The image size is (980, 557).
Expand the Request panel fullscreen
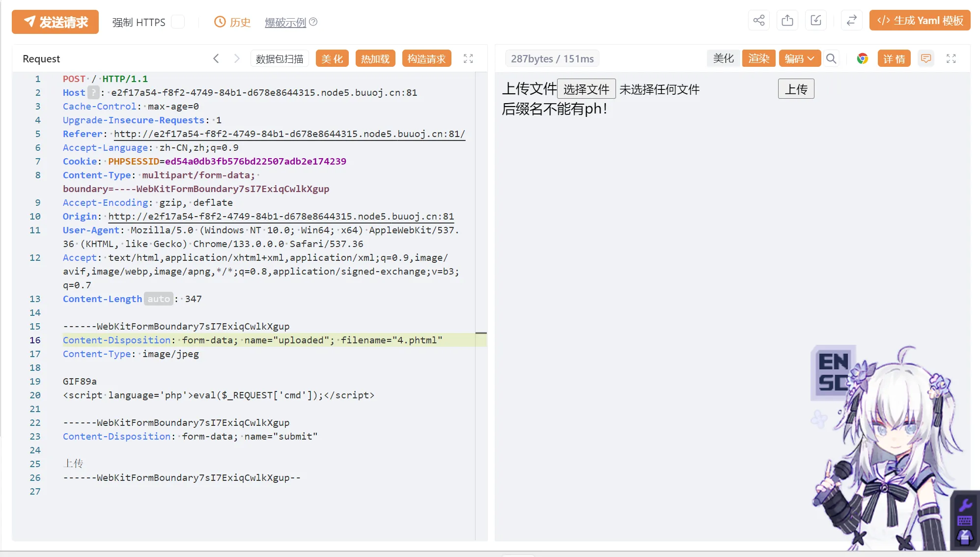468,58
